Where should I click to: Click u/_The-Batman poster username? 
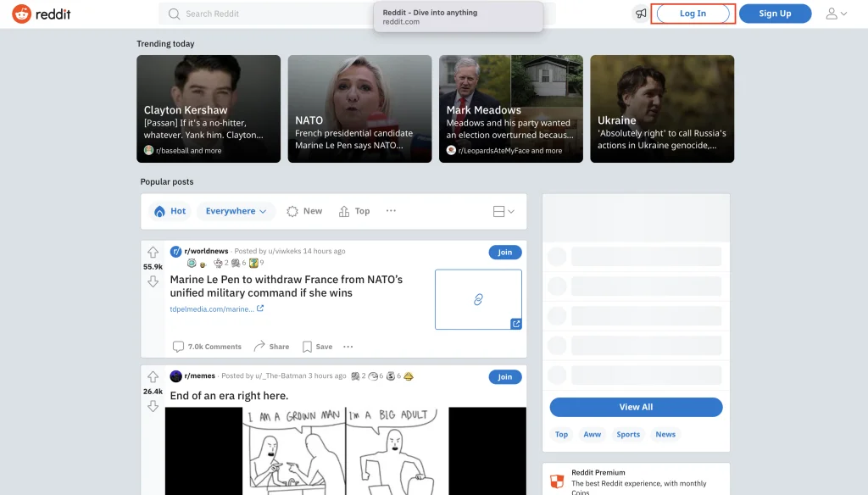click(x=281, y=375)
